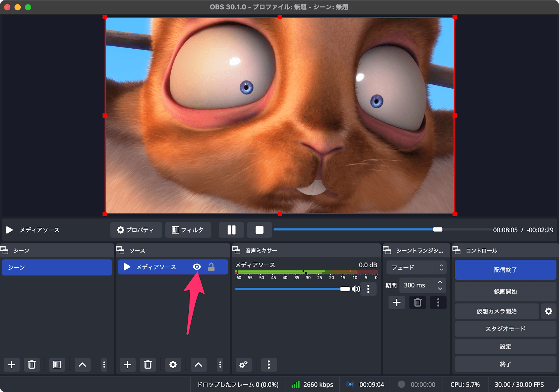Click CPU: 5.7% status entry
559x392 pixels.
click(x=465, y=385)
